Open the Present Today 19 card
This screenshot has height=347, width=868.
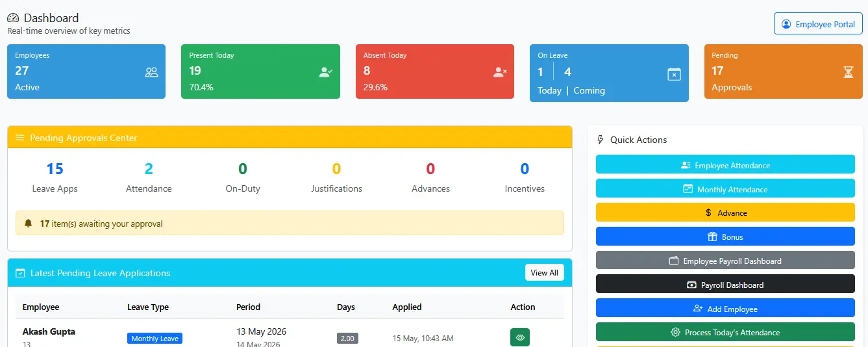pyautogui.click(x=260, y=71)
